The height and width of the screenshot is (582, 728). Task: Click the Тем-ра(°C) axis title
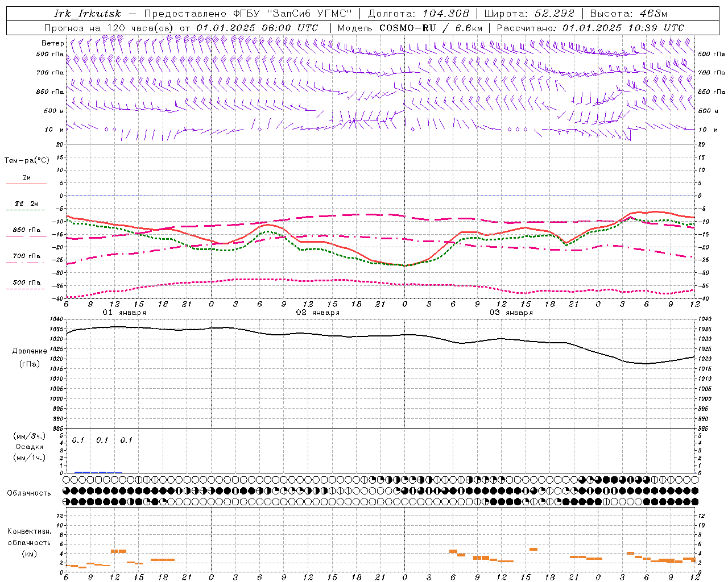[27, 161]
